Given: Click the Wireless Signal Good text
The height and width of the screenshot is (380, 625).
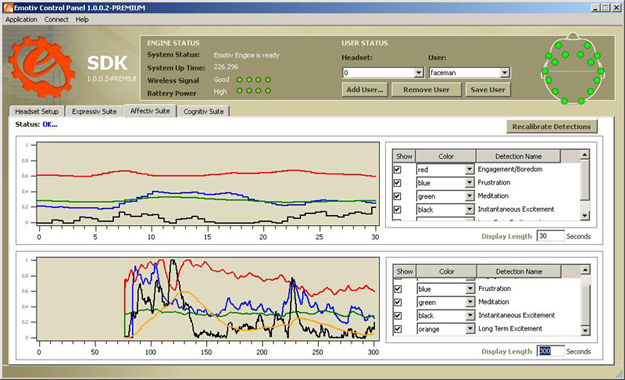Looking at the screenshot, I should (221, 80).
